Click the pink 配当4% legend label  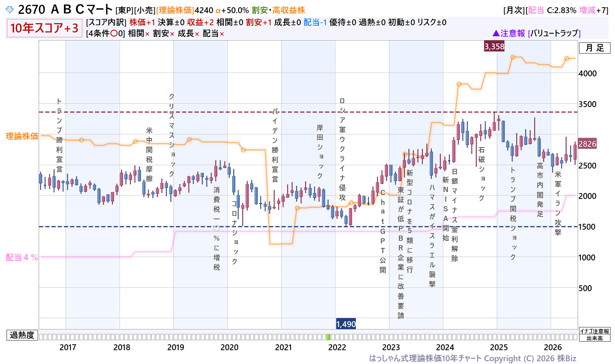click(22, 257)
